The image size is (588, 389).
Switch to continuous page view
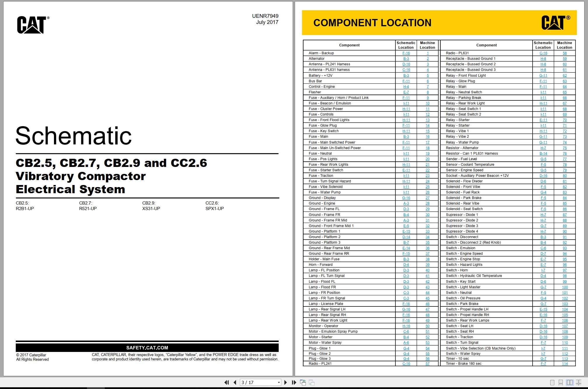[561, 383]
